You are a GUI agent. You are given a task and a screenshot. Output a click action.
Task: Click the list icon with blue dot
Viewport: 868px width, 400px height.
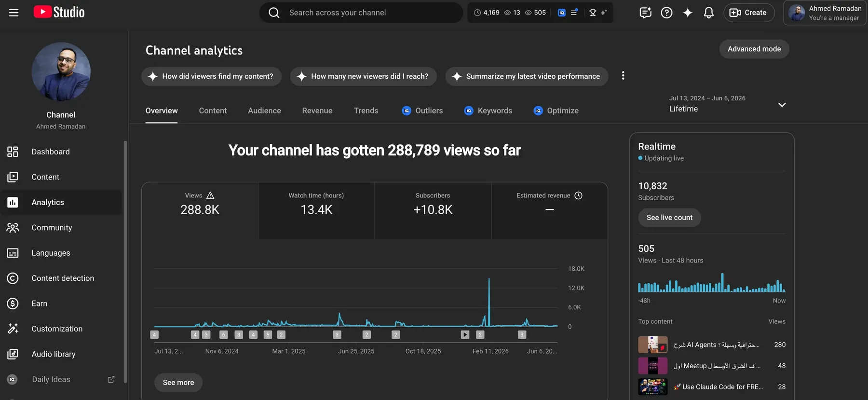point(574,13)
